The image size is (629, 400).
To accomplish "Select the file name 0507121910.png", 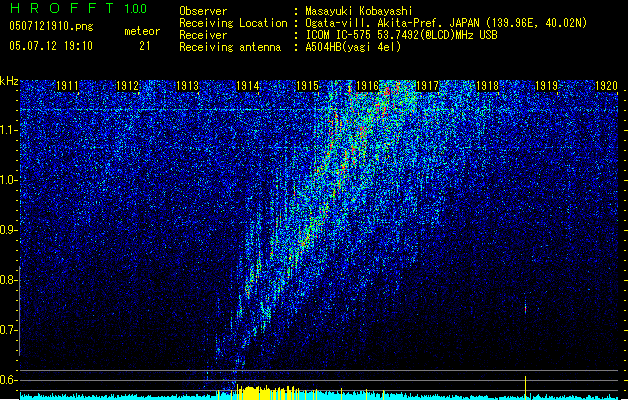I will click(x=51, y=27).
